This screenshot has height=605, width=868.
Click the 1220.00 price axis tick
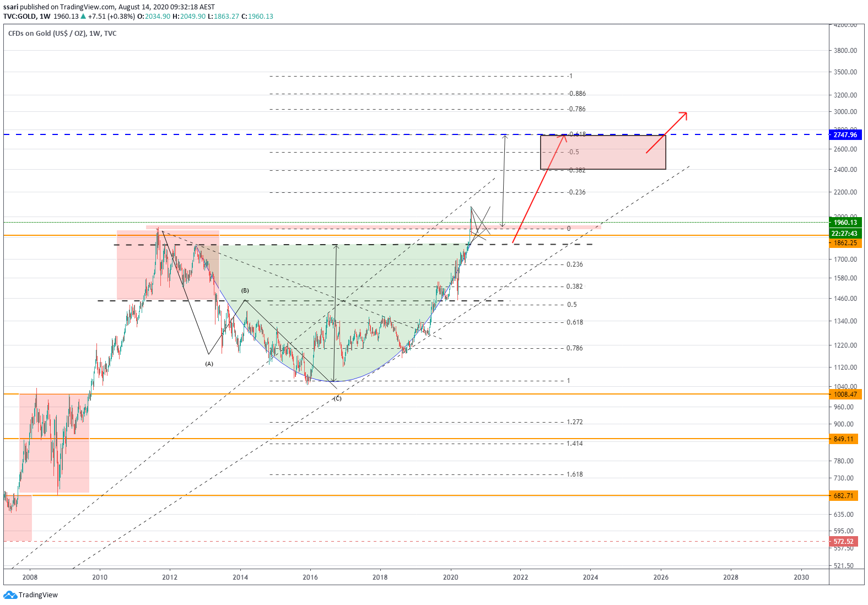point(845,345)
